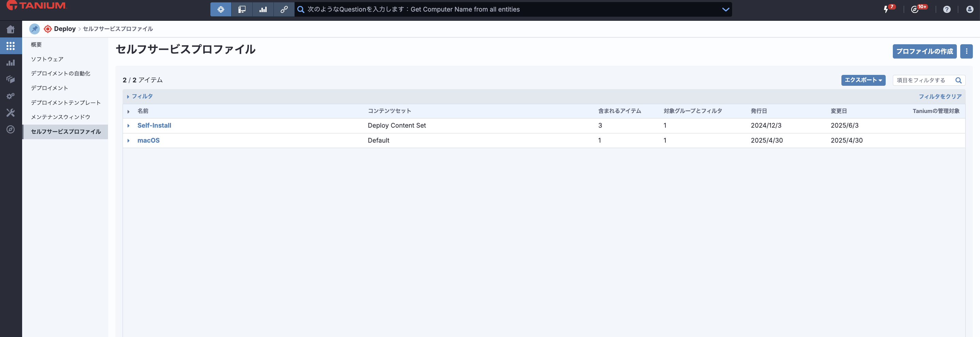Expand the Self-Install row
The width and height of the screenshot is (980, 337).
129,126
